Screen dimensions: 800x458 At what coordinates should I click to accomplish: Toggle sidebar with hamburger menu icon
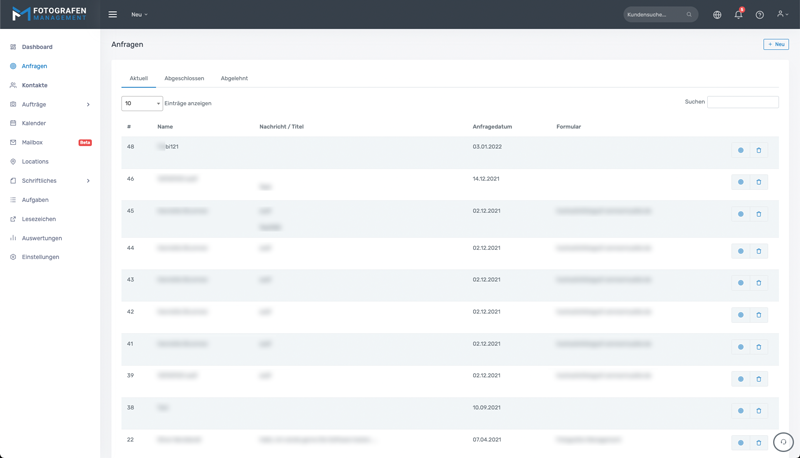pyautogui.click(x=112, y=15)
